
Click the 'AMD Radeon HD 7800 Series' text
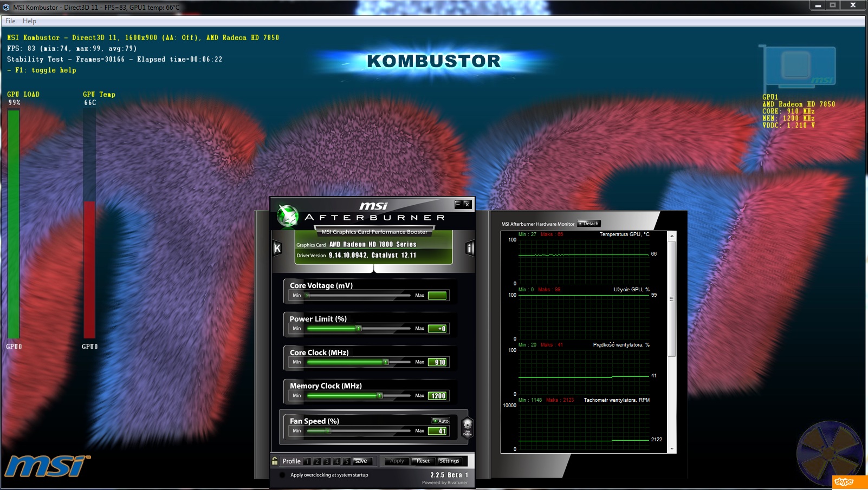[x=373, y=244]
